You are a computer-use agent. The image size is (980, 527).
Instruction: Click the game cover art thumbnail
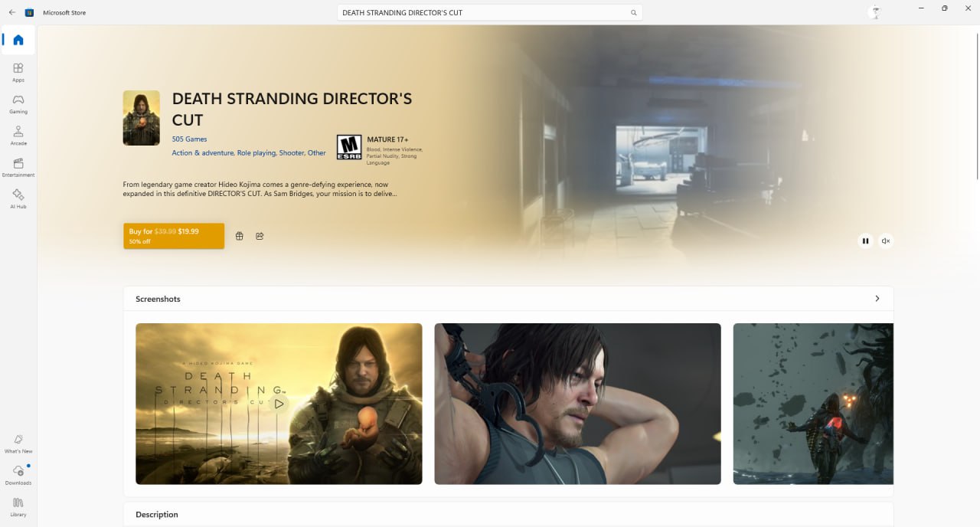click(142, 118)
